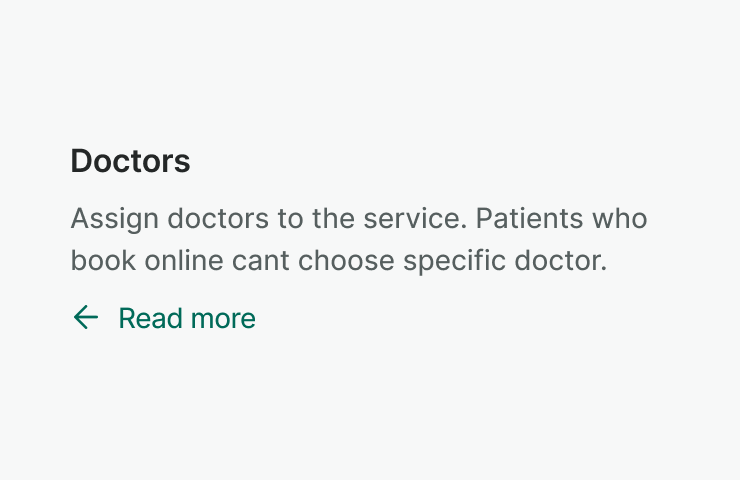740x480 pixels.
Task: Click the 'book online cant choose' description line
Action: click(x=338, y=262)
